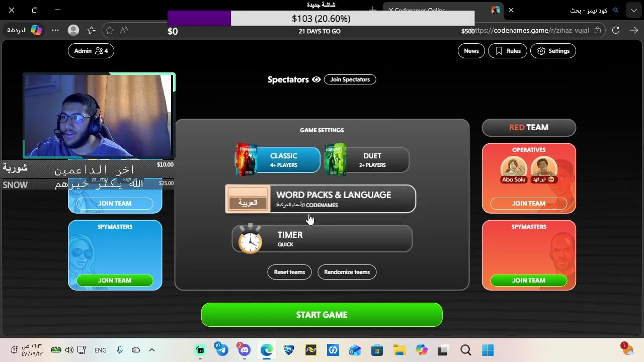Click the Abo Solu player avatar

514,169
